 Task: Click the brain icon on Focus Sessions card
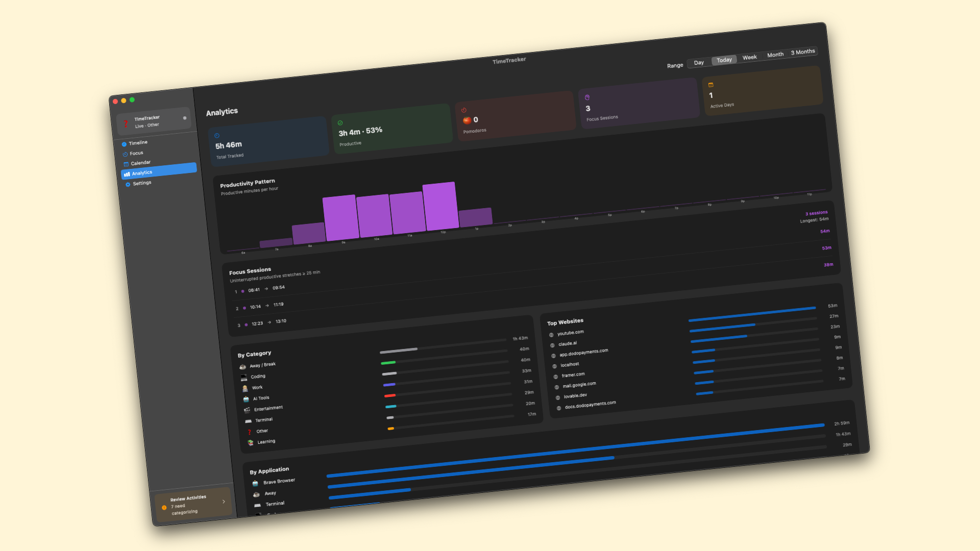tap(587, 97)
